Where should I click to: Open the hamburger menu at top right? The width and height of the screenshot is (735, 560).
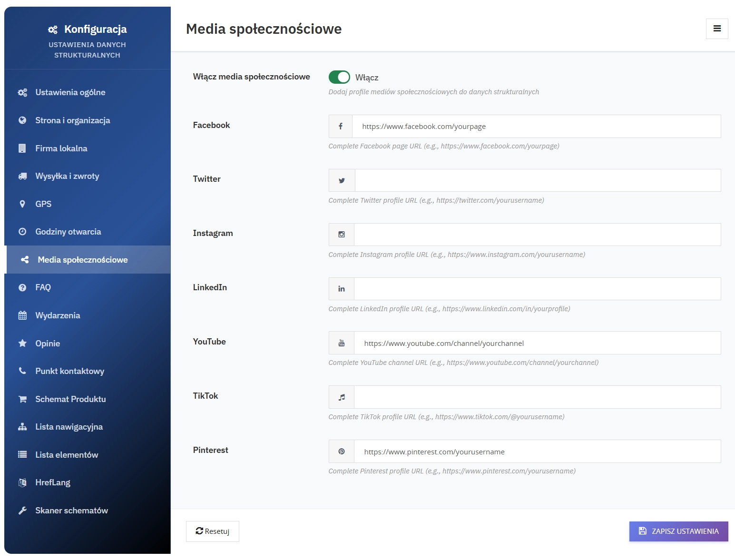(717, 29)
